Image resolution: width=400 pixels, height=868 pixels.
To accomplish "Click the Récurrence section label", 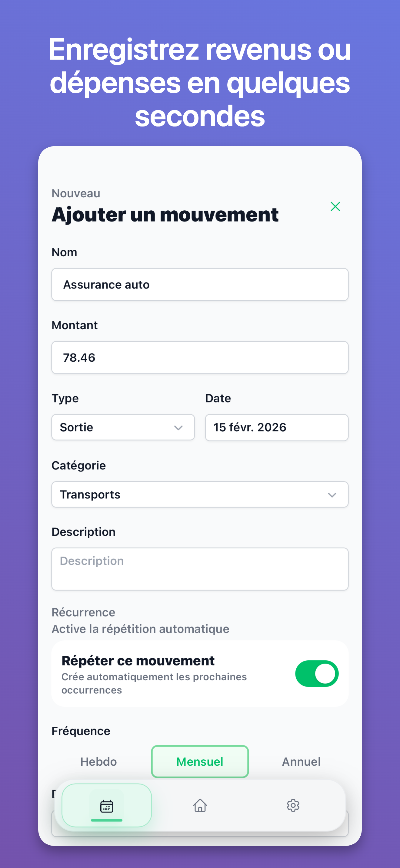I will (83, 612).
